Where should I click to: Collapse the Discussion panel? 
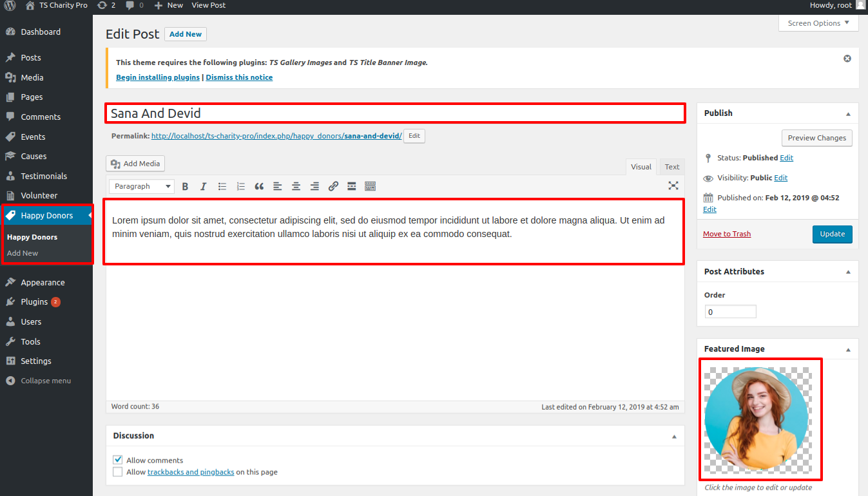pos(674,436)
